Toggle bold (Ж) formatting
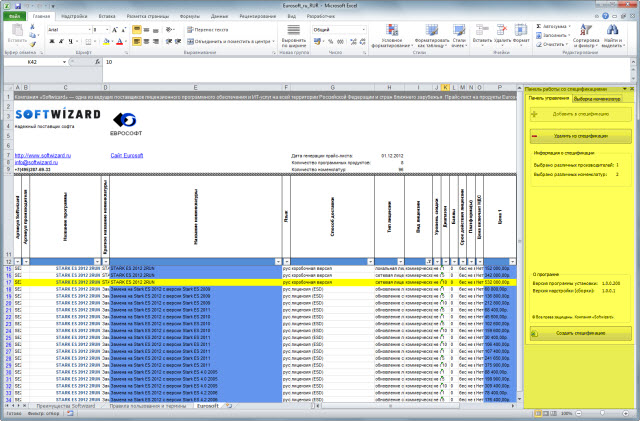The height and width of the screenshot is (421, 640). (x=52, y=41)
